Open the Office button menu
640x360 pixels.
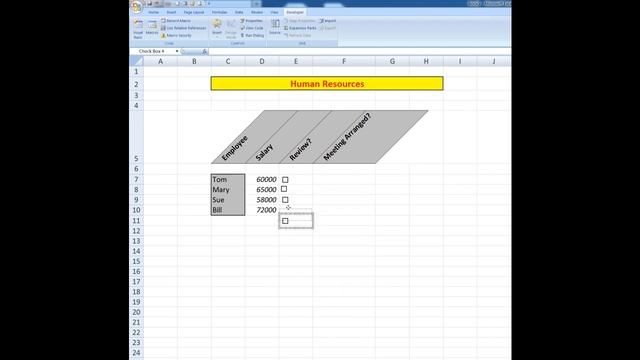click(137, 6)
